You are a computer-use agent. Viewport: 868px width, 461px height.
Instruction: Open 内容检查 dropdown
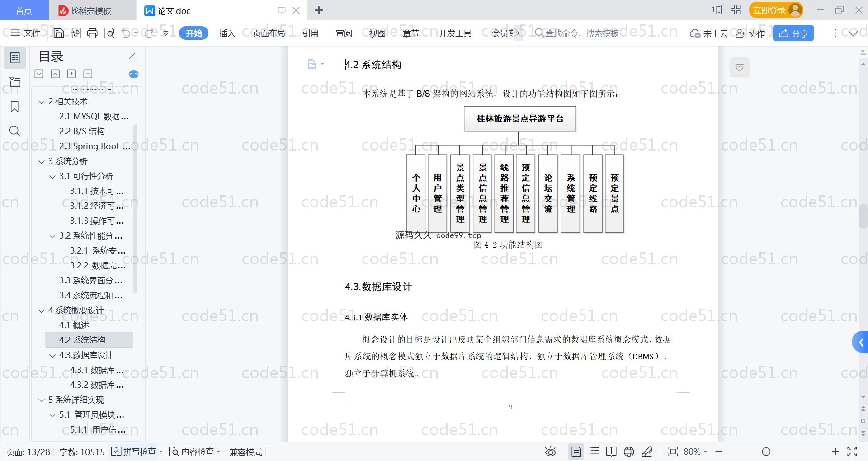click(x=194, y=452)
